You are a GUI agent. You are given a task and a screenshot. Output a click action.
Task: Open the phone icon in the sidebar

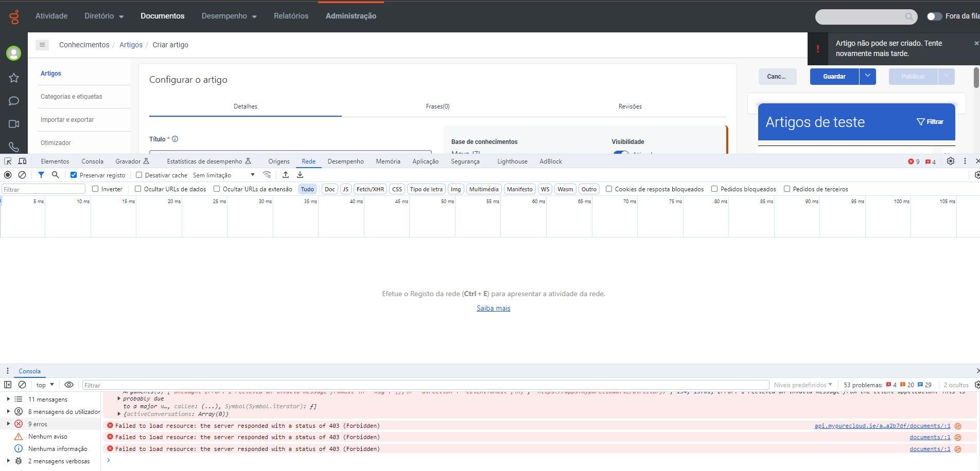coord(14,147)
